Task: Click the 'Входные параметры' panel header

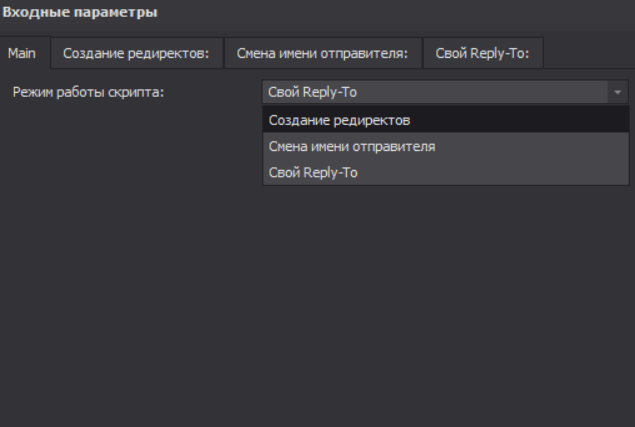Action: (73, 13)
